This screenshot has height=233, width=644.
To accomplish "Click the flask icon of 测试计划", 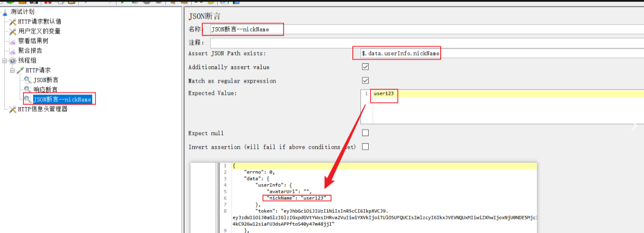I will (x=5, y=12).
